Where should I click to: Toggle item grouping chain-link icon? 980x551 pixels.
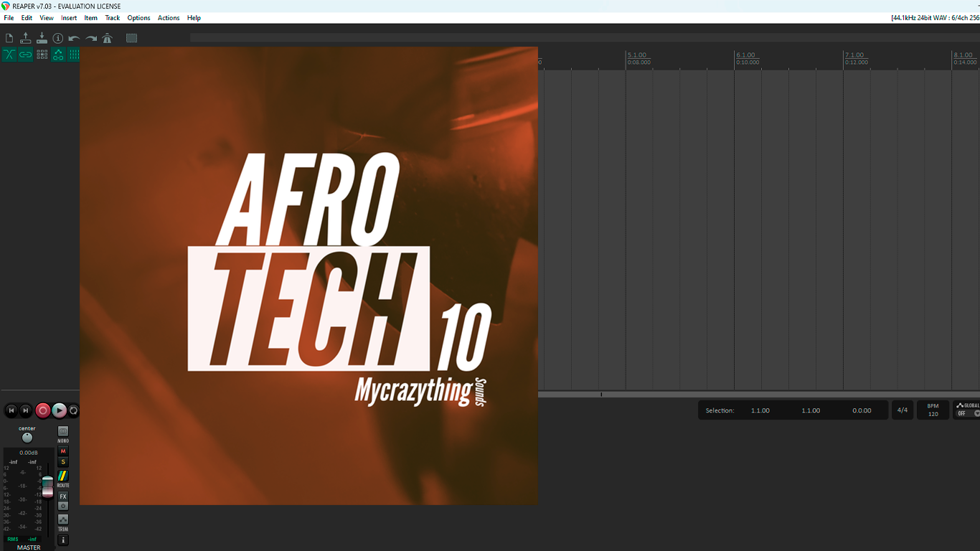click(26, 55)
